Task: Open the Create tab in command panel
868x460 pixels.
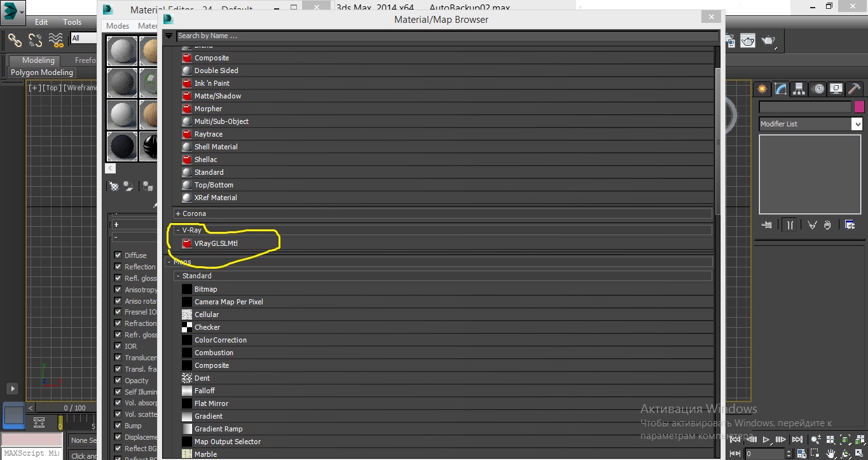Action: coord(762,89)
